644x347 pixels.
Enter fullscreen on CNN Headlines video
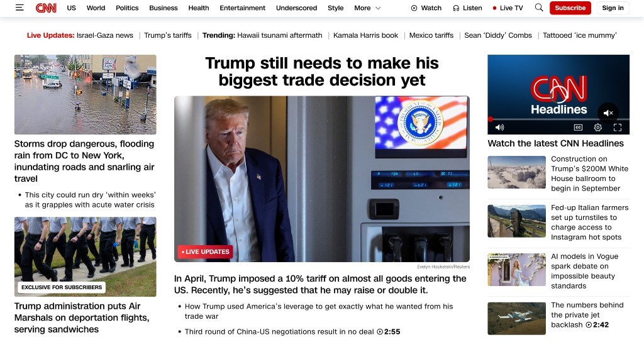coord(618,128)
